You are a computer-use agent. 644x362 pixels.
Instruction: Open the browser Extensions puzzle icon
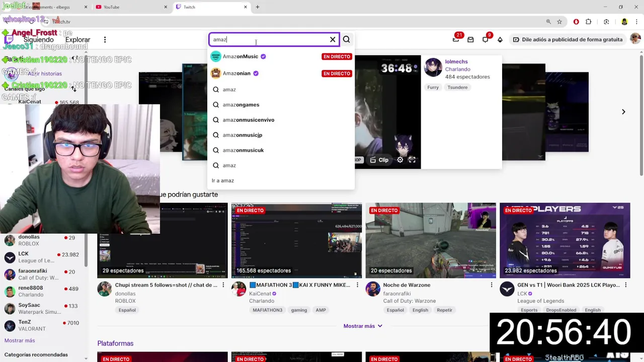588,22
